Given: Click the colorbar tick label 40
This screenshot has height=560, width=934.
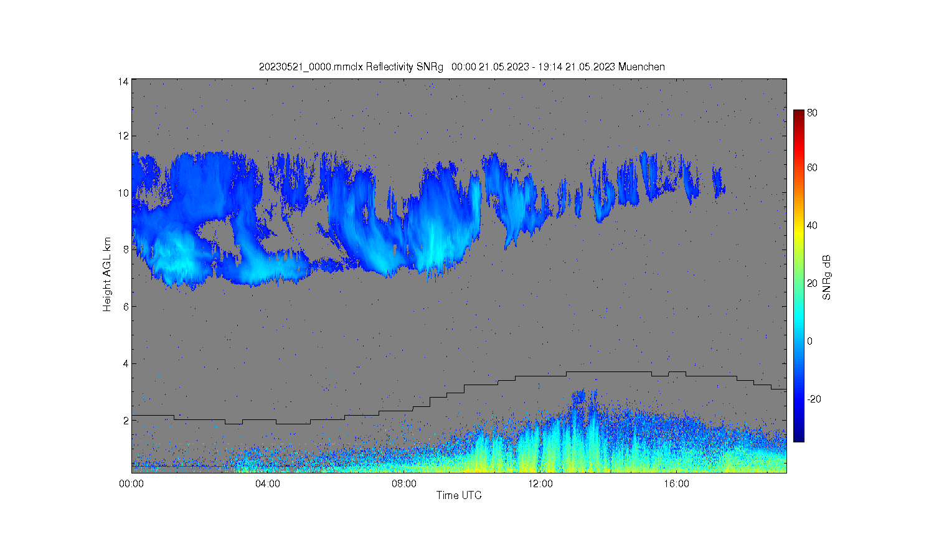Looking at the screenshot, I should click(812, 226).
